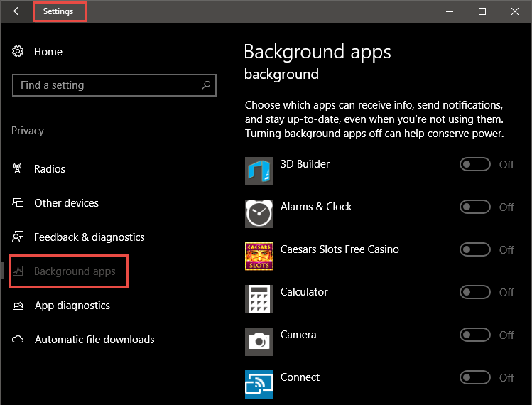
Task: Go to Feedback & diagnostics
Action: point(89,237)
